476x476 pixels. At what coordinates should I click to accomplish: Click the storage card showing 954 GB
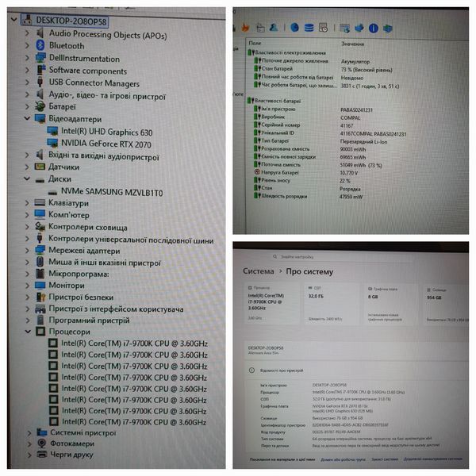pyautogui.click(x=446, y=305)
